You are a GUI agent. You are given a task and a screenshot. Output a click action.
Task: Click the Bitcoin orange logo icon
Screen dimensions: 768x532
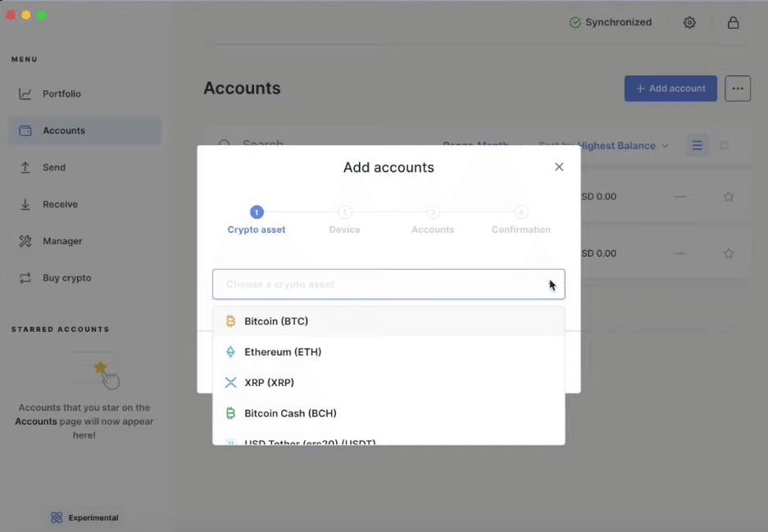coord(230,321)
